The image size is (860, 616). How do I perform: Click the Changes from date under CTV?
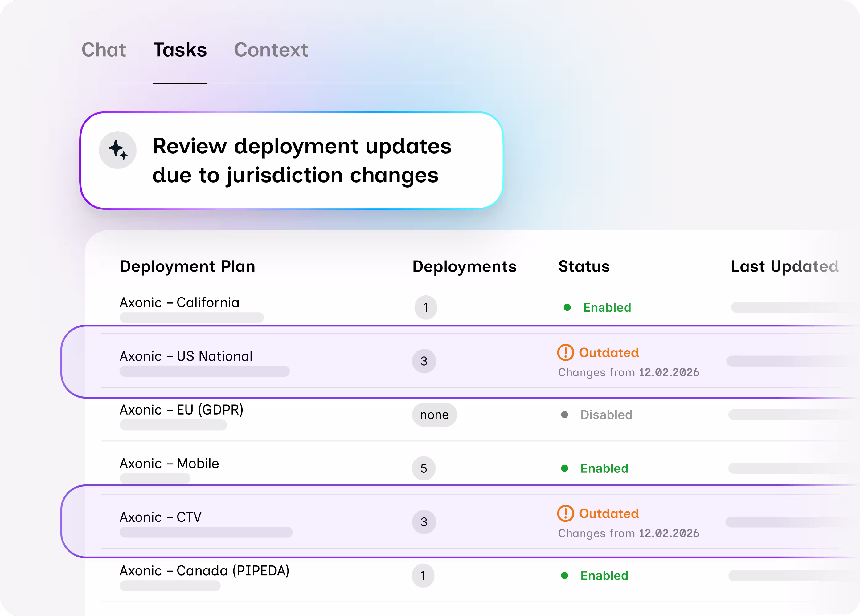pos(629,533)
